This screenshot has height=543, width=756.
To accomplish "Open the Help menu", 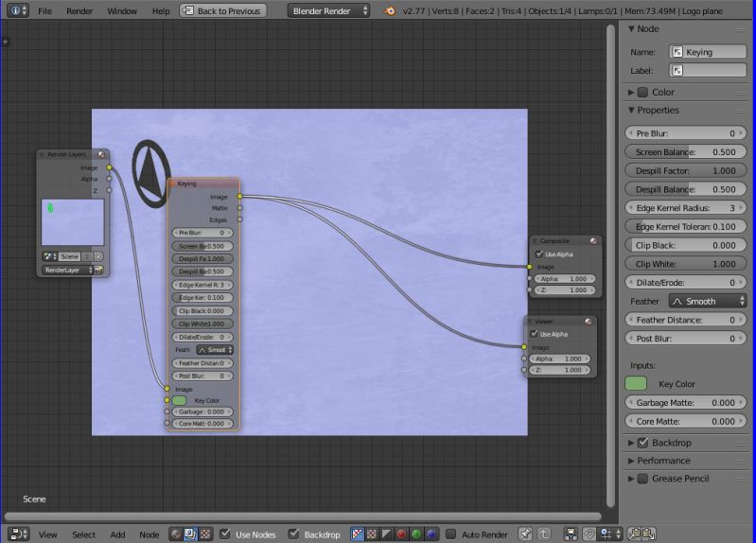I will coord(161,11).
